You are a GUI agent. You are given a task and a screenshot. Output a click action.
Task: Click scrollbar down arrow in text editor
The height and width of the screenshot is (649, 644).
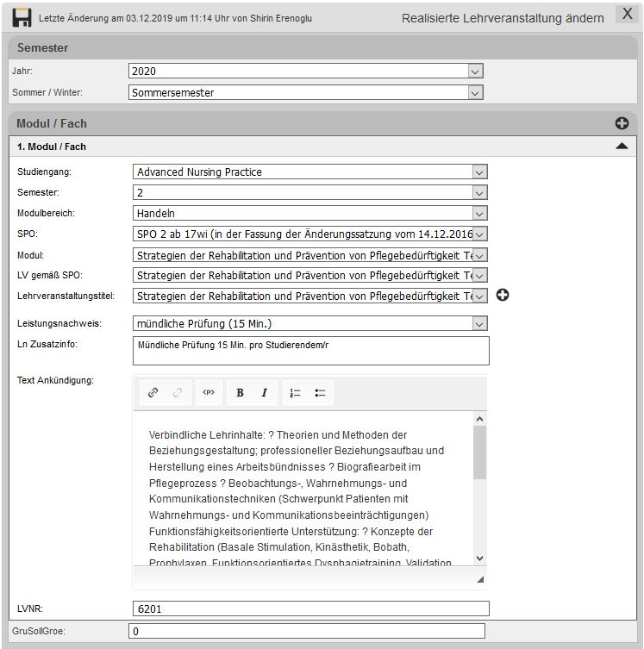click(x=480, y=558)
